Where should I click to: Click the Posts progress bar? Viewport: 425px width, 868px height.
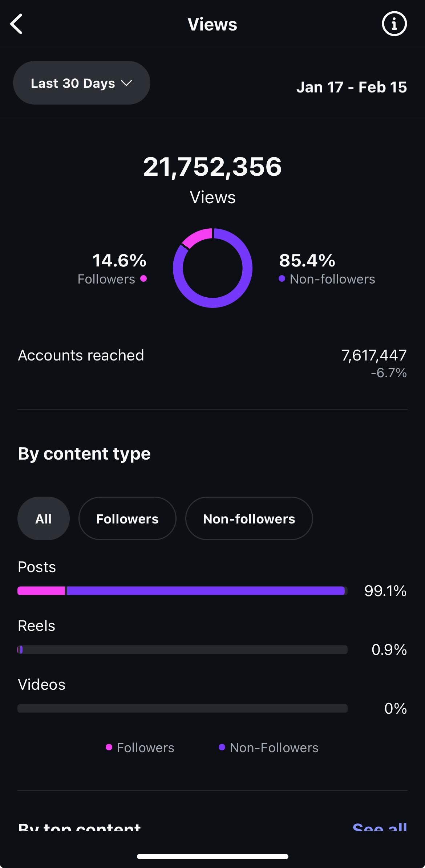tap(182, 591)
